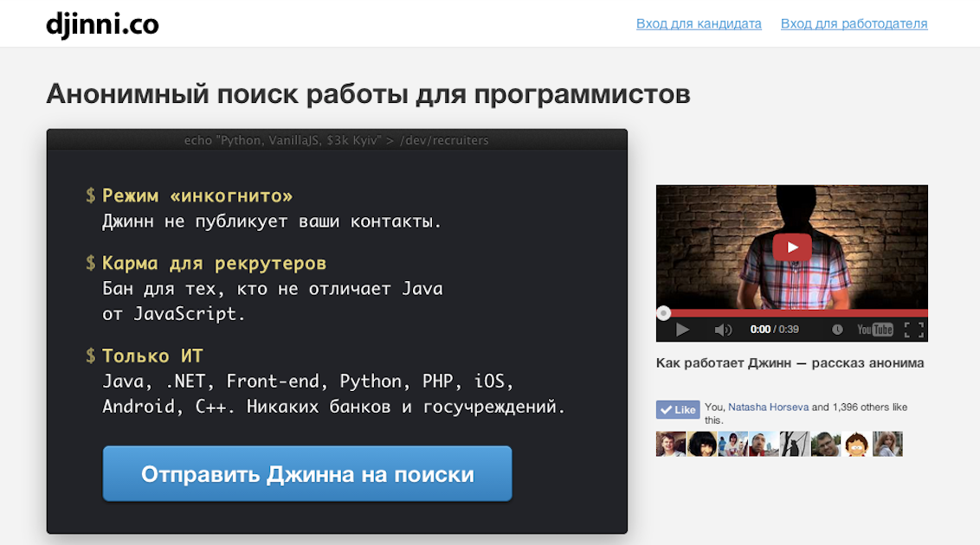Image resolution: width=980 pixels, height=545 pixels.
Task: Click the video time display 0:00 / 0:39
Action: [x=774, y=330]
